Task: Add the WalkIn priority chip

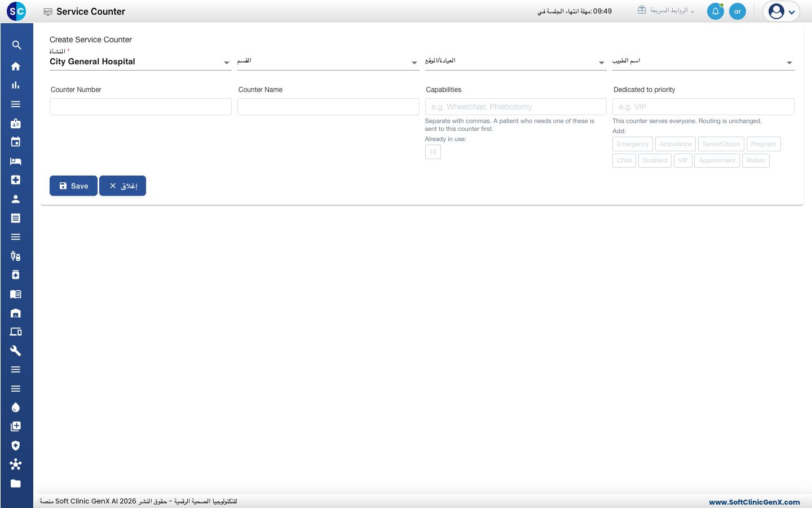Action: coord(756,160)
